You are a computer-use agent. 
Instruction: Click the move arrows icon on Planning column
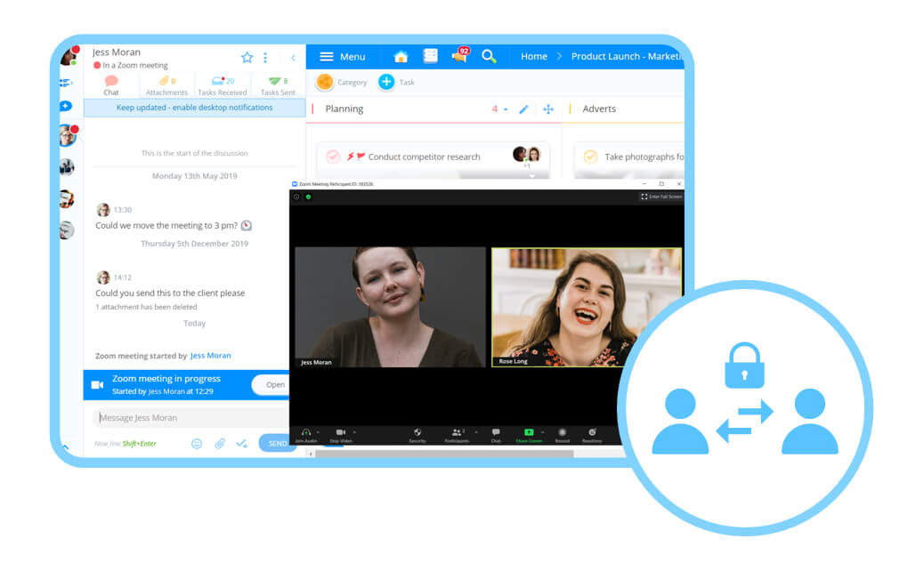point(548,109)
